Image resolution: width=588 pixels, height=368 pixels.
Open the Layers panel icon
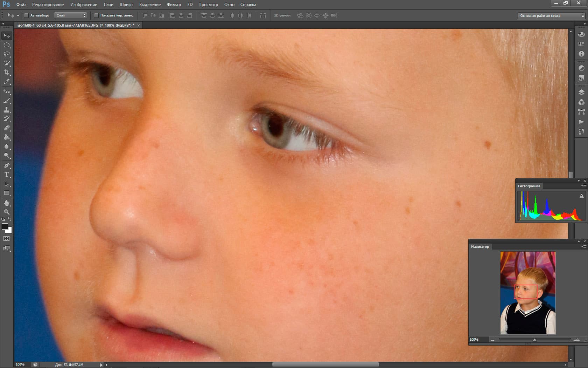(581, 93)
